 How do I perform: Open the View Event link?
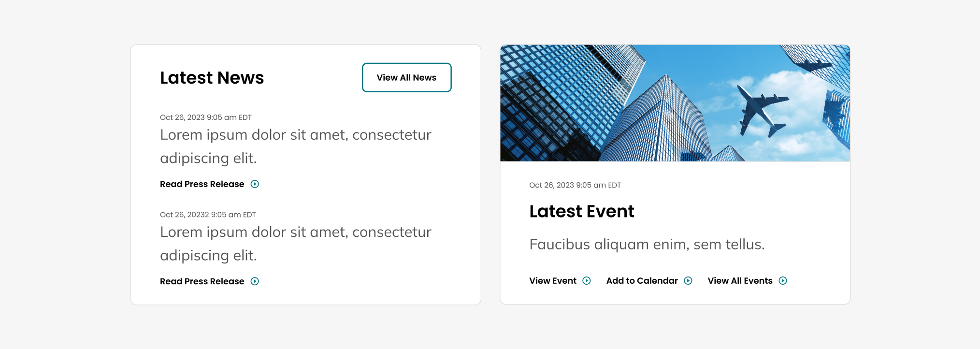coord(553,281)
